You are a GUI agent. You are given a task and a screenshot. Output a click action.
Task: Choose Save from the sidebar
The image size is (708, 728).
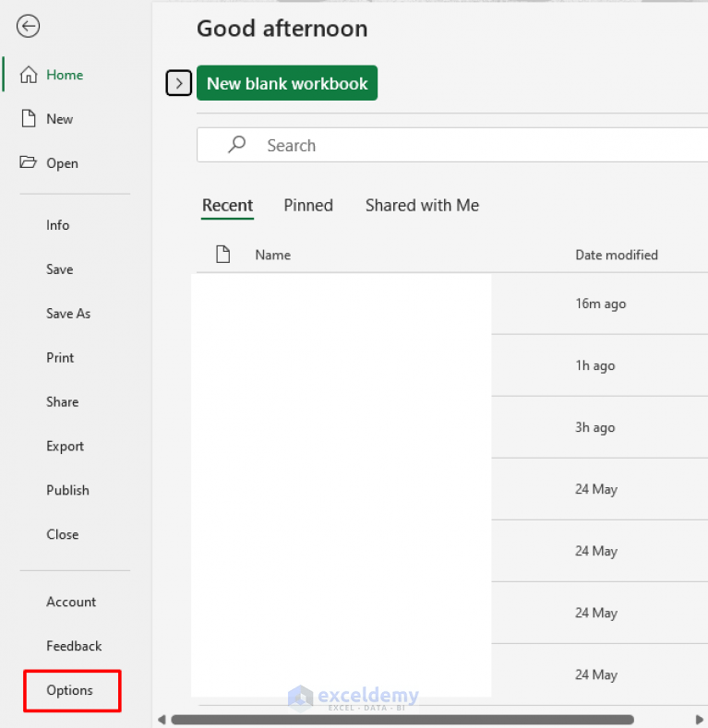click(x=59, y=269)
